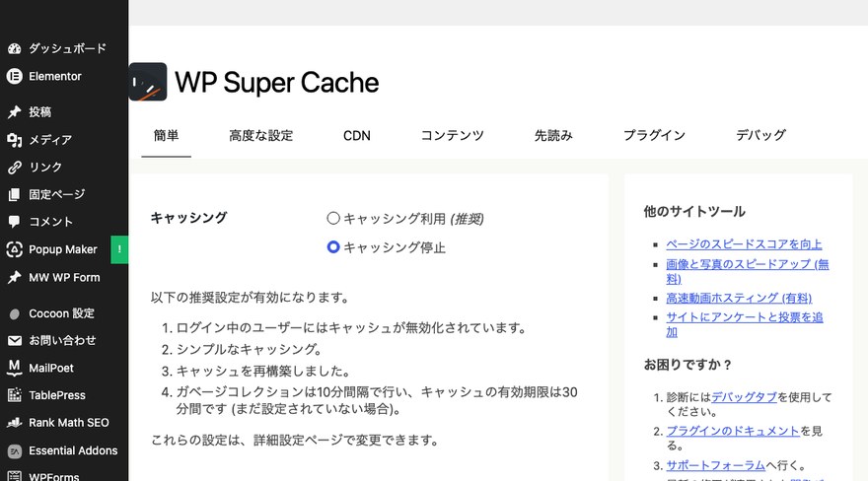Click the MailPoet M icon

tap(15, 368)
